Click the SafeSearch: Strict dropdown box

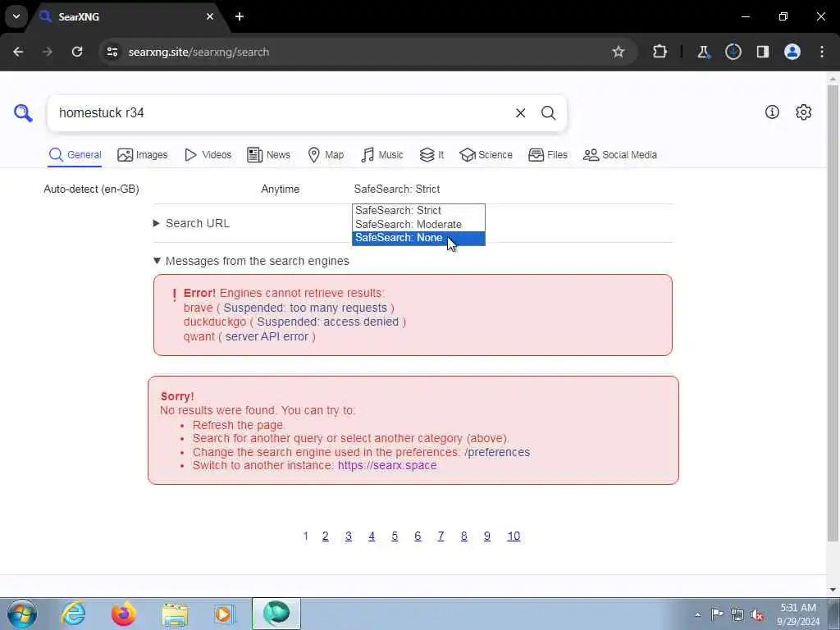[397, 189]
